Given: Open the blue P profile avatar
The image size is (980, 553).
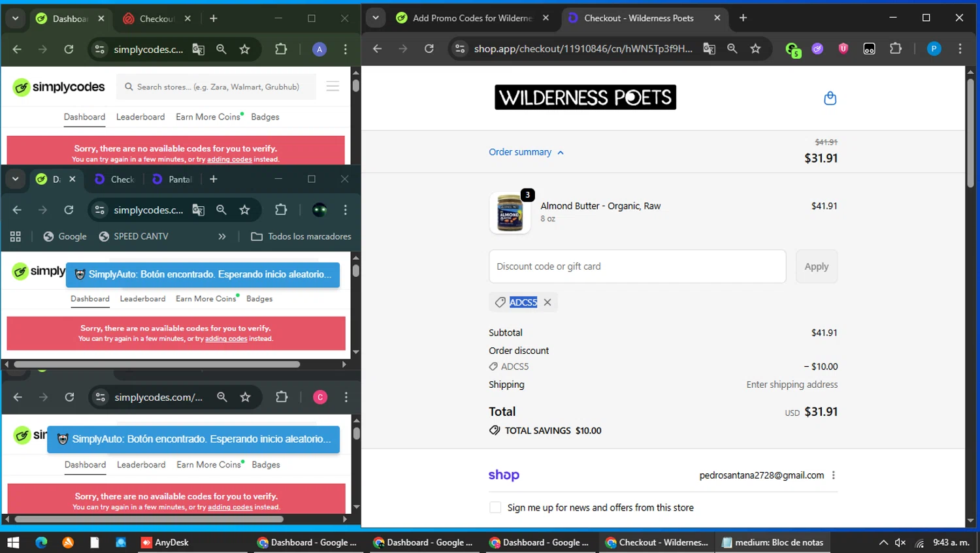Looking at the screenshot, I should (x=934, y=48).
